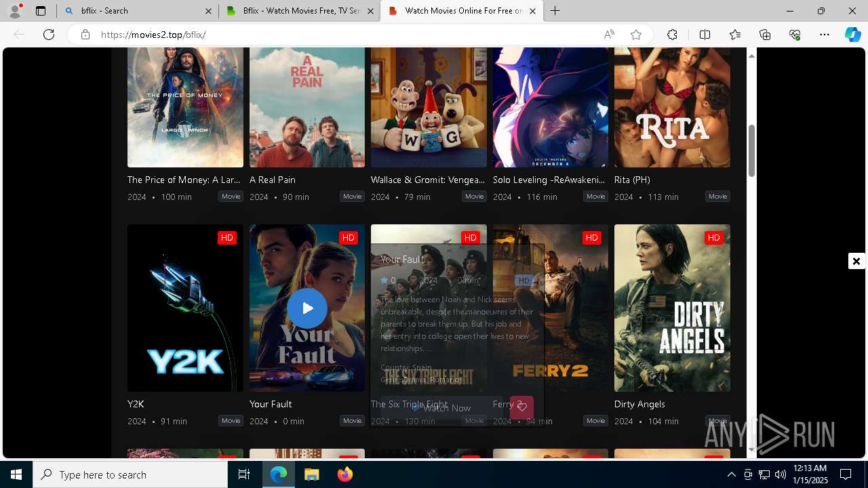
Task: Open File Explorer from taskbar
Action: click(x=311, y=474)
